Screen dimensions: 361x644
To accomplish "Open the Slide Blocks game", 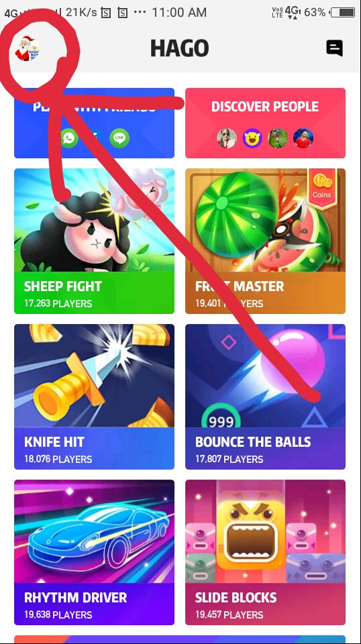I will coord(265,552).
